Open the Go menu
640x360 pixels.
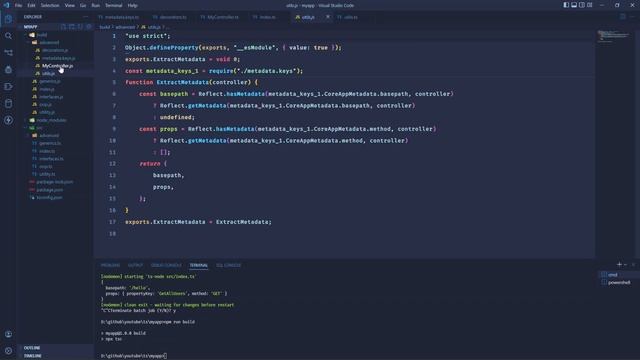[x=83, y=5]
